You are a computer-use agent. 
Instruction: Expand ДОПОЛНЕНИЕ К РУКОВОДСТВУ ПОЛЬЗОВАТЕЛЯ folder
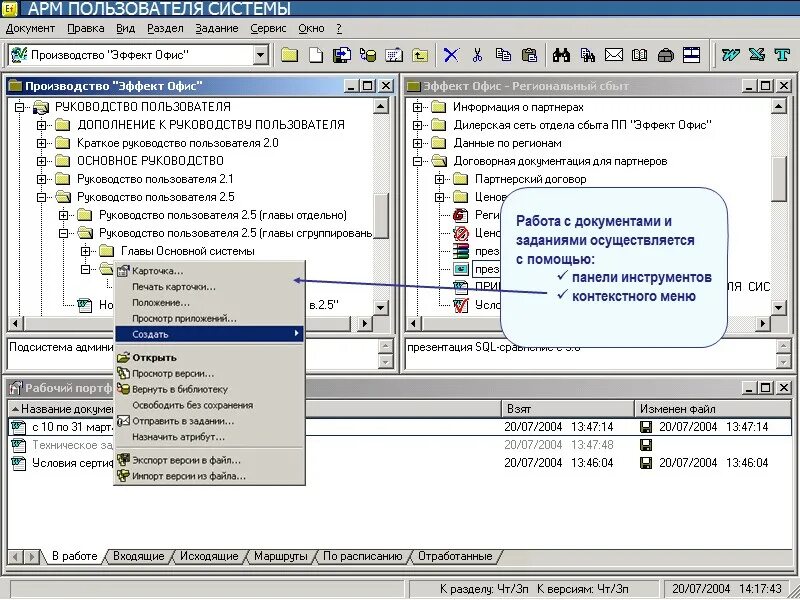click(42, 125)
